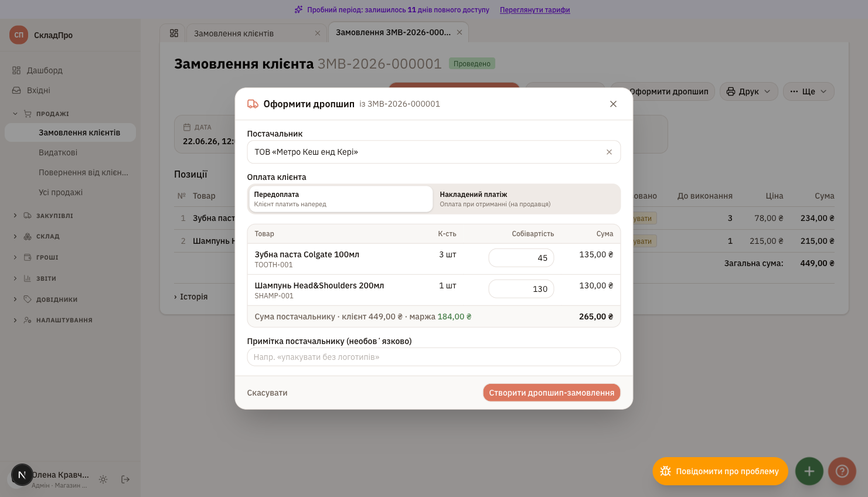Toggle the theme with the sun icon

tap(103, 479)
